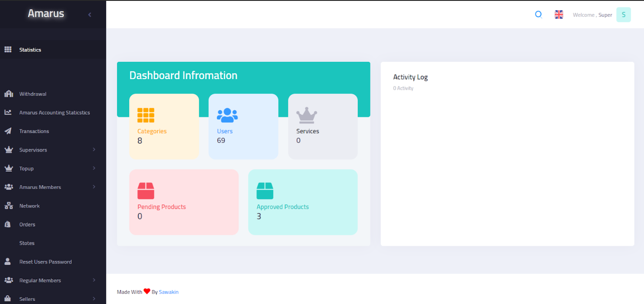Click the red Pending Products box icon

pyautogui.click(x=146, y=191)
